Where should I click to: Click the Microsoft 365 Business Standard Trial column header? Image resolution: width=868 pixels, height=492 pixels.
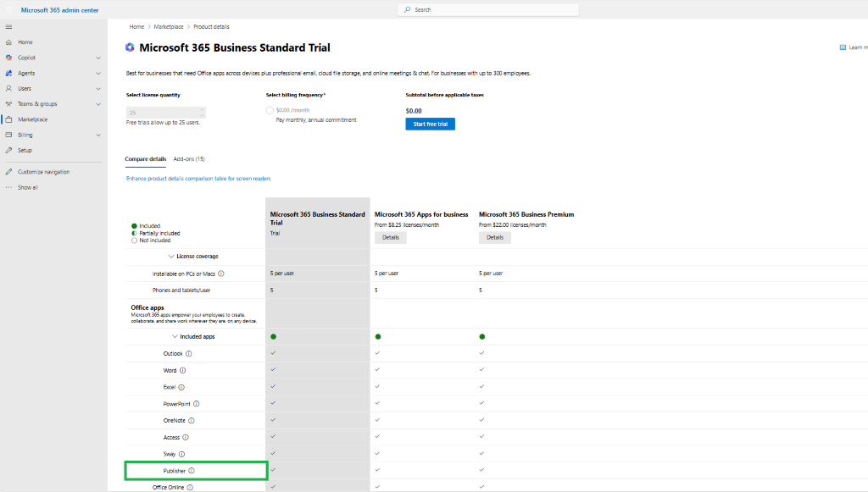tap(318, 218)
